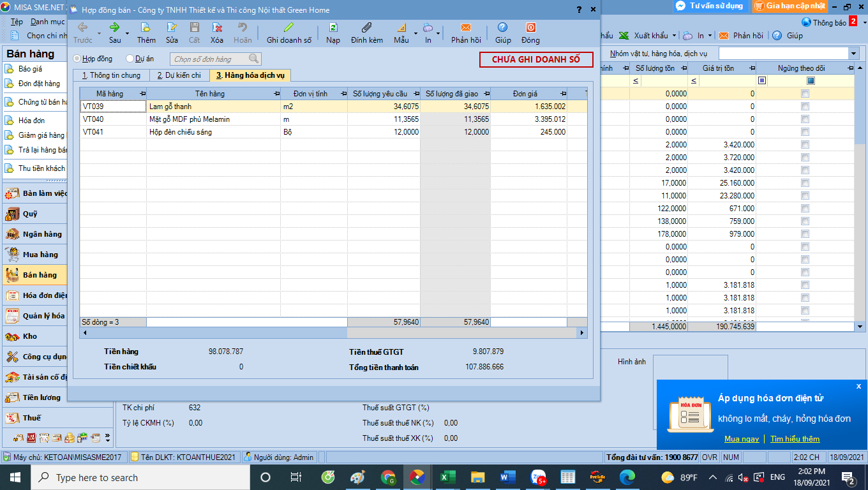The height and width of the screenshot is (490, 868).
Task: Open the In (print) dropdown arrow
Action: pos(438,33)
